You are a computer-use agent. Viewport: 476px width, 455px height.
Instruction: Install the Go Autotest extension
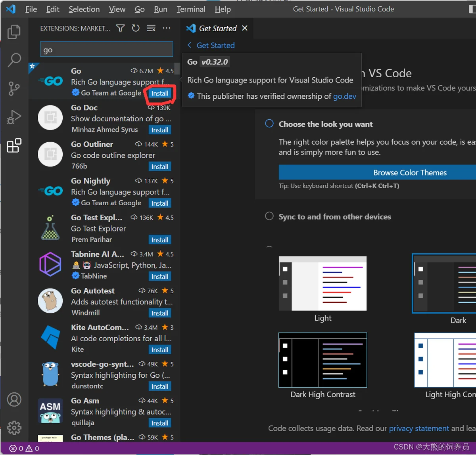coord(160,313)
